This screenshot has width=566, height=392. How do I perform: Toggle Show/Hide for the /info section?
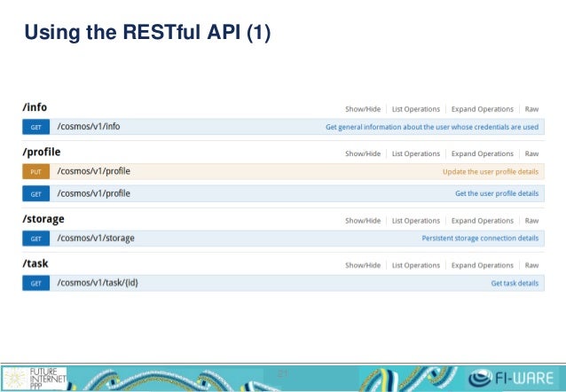coord(363,109)
